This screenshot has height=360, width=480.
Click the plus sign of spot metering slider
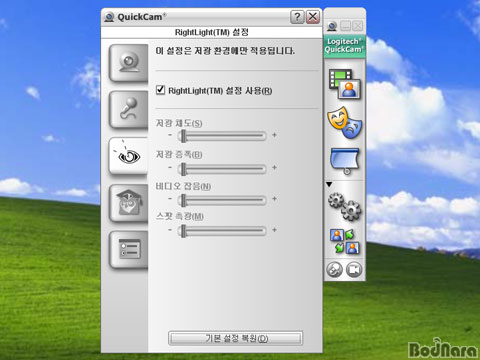[x=274, y=230]
